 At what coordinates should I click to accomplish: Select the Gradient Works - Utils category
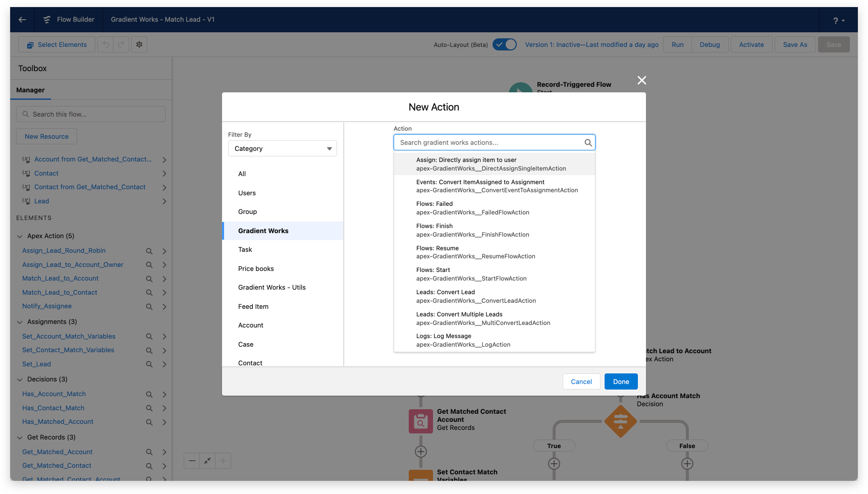pos(272,288)
